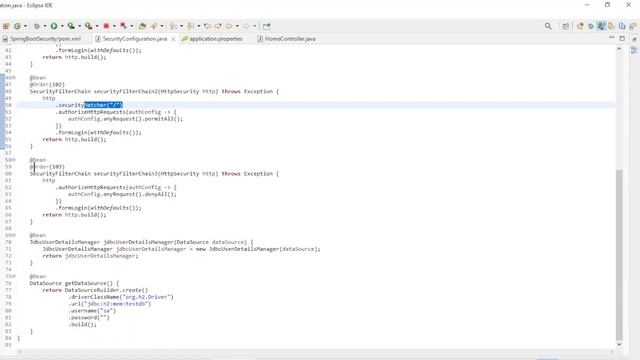Collapse the method folding at line 69

click(15, 235)
